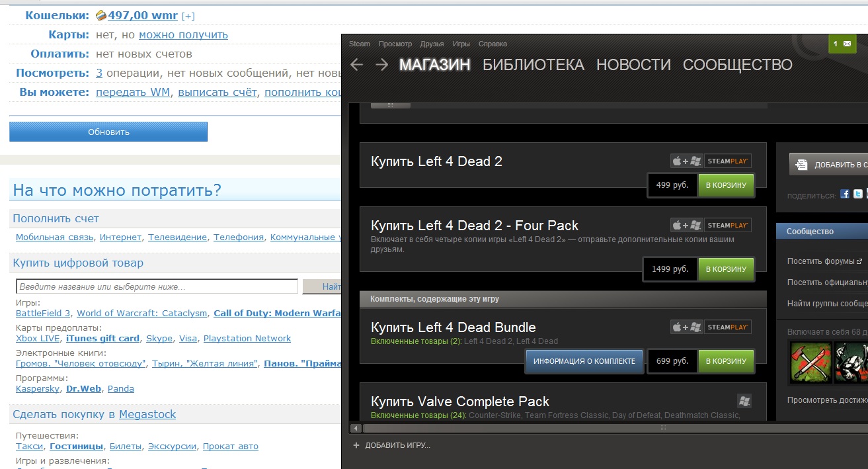Click можно получить link
868x469 pixels.
point(183,34)
